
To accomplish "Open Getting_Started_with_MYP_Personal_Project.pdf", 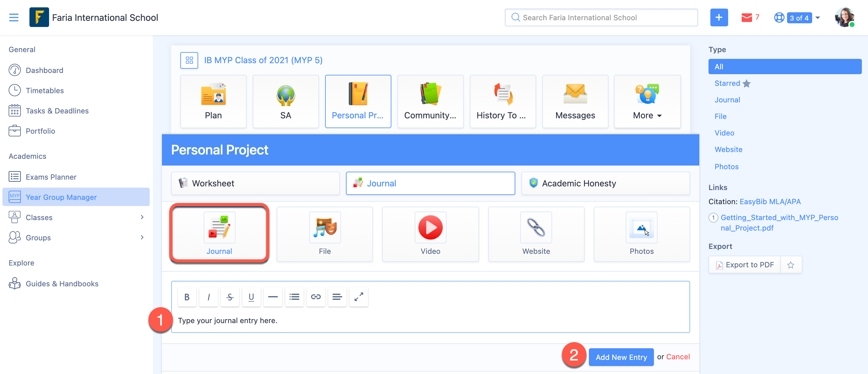I will point(779,223).
